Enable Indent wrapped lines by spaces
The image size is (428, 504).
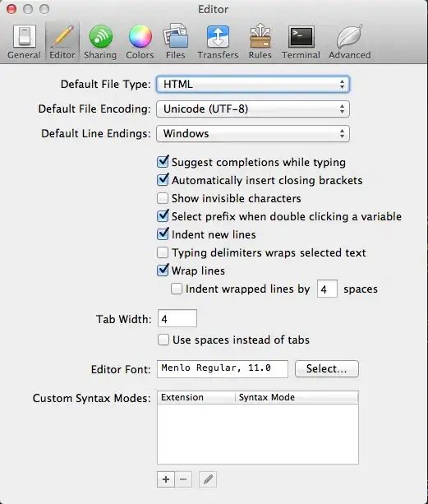(x=177, y=289)
